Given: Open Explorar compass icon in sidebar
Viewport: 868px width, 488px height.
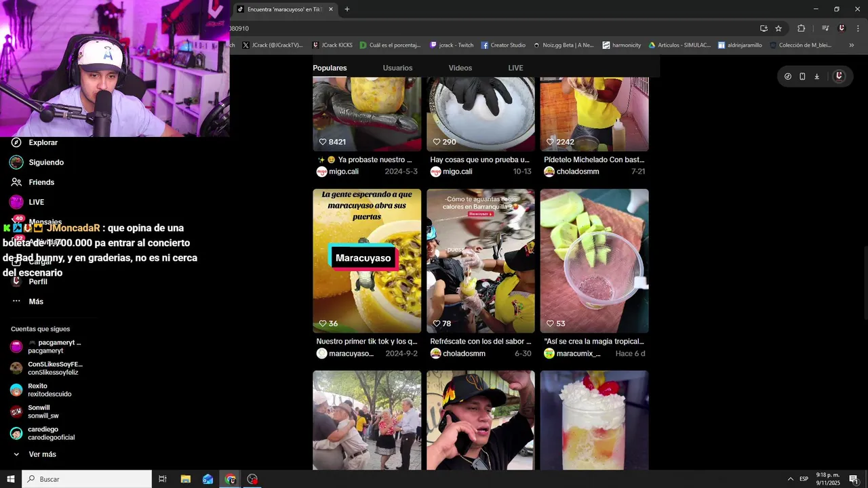Looking at the screenshot, I should pyautogui.click(x=16, y=142).
